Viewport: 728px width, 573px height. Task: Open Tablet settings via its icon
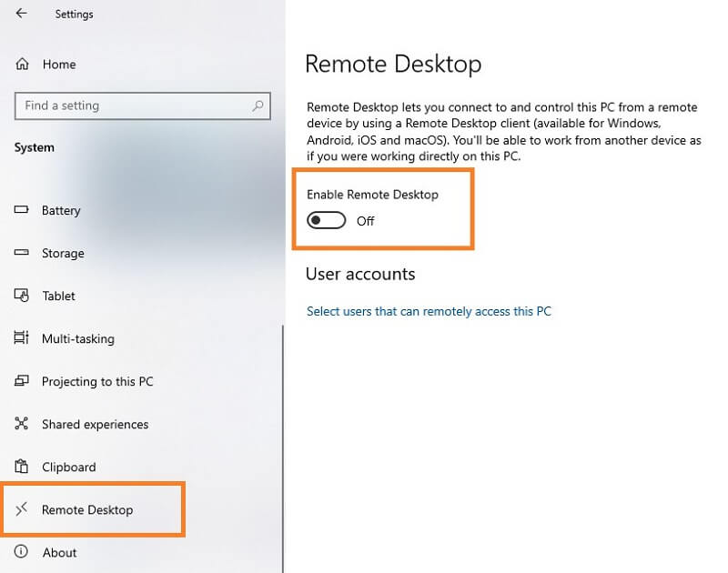click(x=21, y=296)
